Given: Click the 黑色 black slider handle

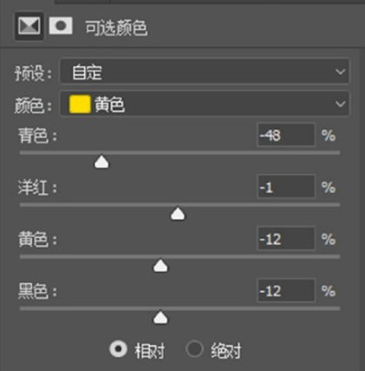Looking at the screenshot, I should [161, 318].
